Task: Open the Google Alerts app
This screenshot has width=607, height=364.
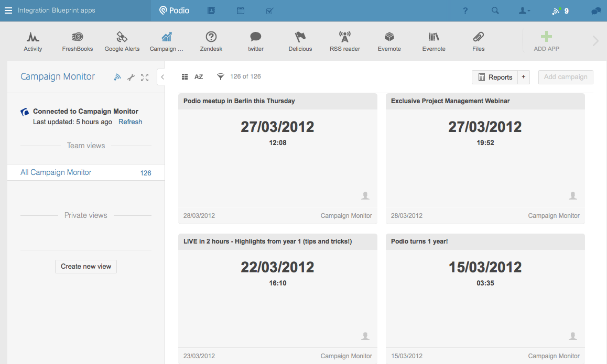Action: [122, 41]
